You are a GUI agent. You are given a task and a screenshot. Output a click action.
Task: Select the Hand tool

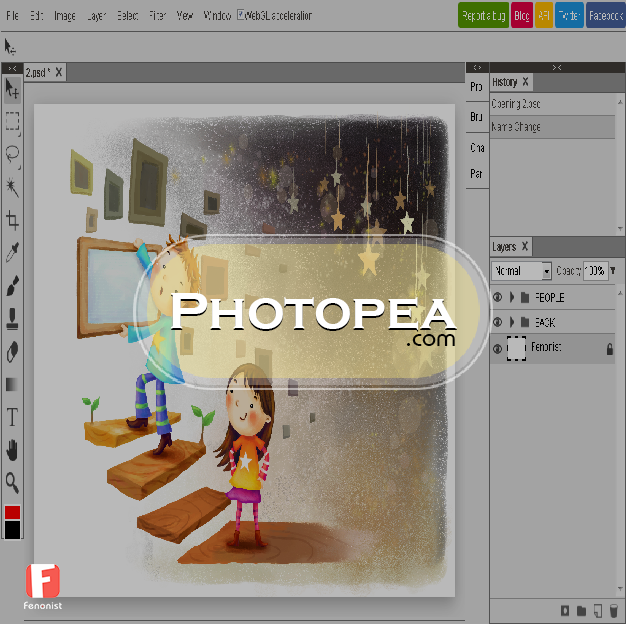pos(12,450)
